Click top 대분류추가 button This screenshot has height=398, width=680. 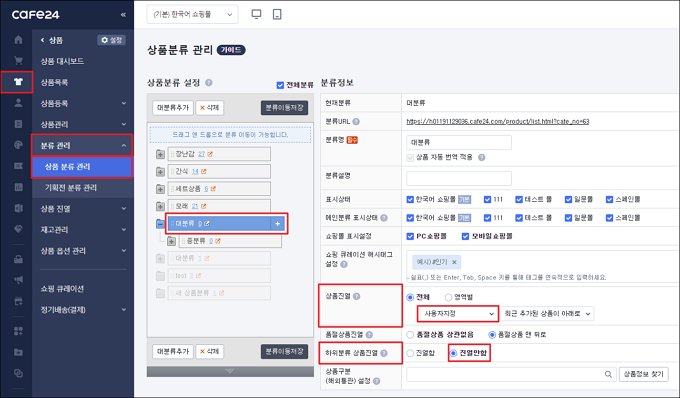[173, 108]
